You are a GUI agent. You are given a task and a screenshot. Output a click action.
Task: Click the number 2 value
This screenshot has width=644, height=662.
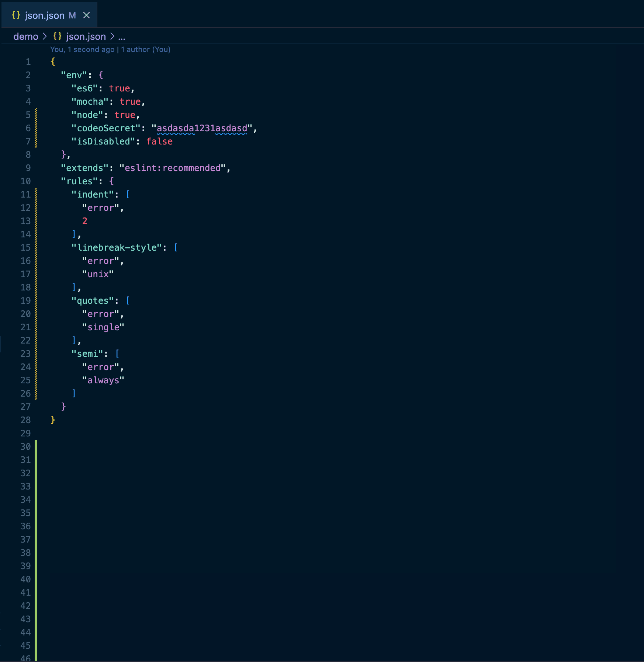[84, 221]
